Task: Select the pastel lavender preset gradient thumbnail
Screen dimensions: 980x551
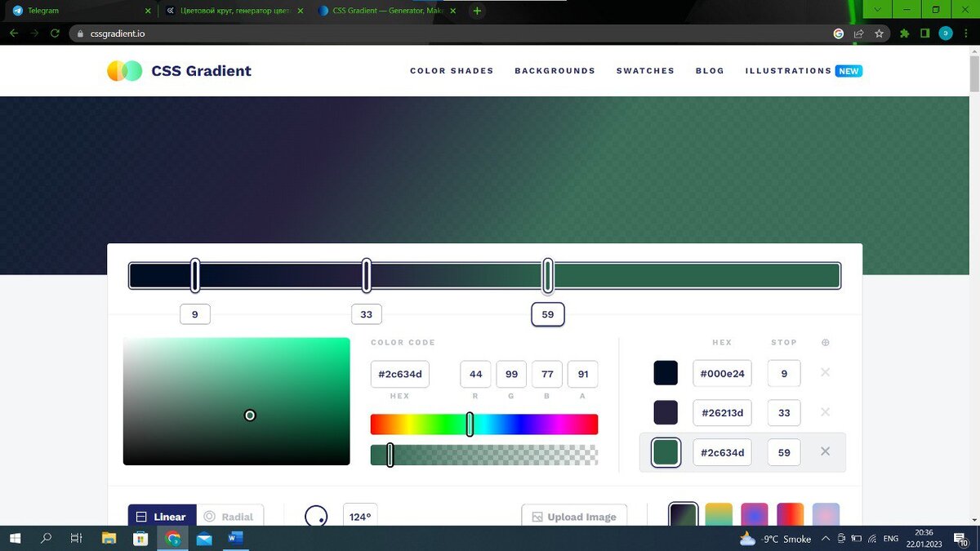Action: point(826,515)
